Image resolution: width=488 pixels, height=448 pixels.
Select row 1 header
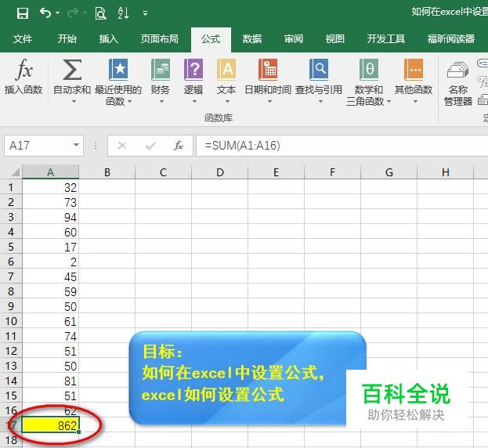point(11,187)
